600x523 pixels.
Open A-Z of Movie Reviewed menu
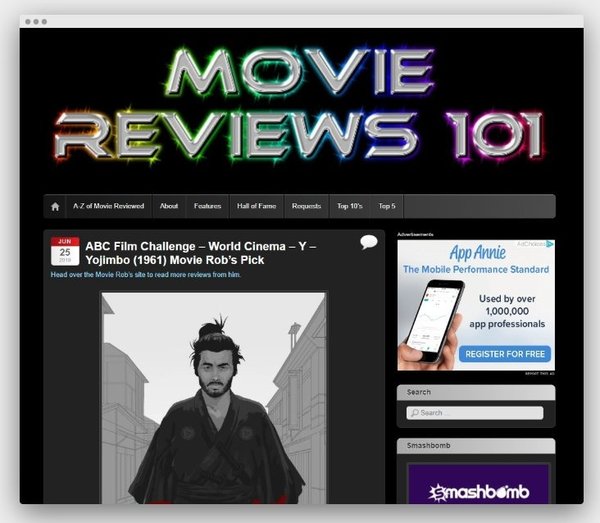(109, 206)
